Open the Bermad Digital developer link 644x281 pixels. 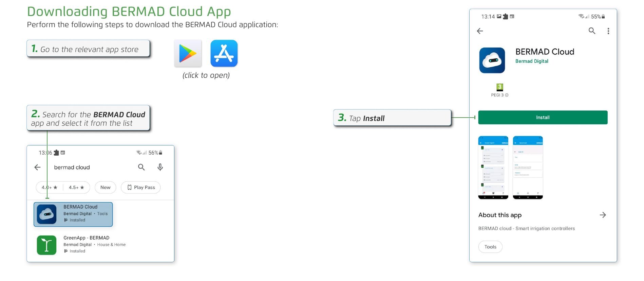(532, 61)
